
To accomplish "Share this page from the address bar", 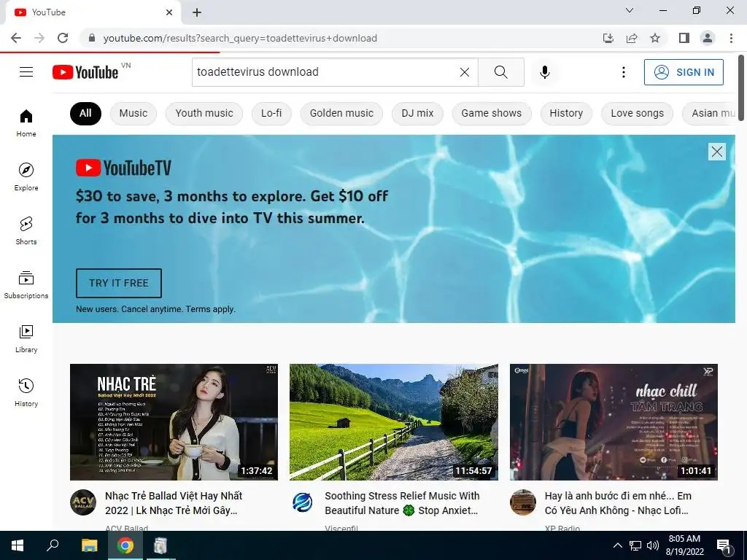I will pos(632,38).
